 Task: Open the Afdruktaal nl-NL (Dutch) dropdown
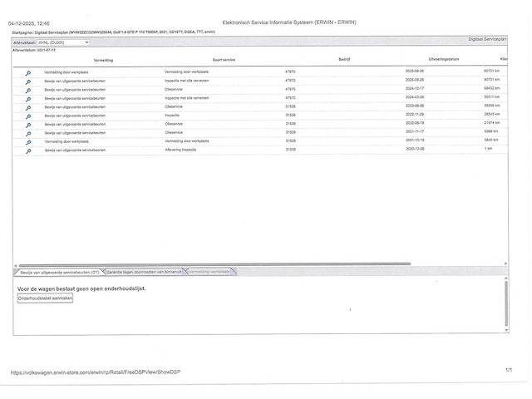point(63,42)
